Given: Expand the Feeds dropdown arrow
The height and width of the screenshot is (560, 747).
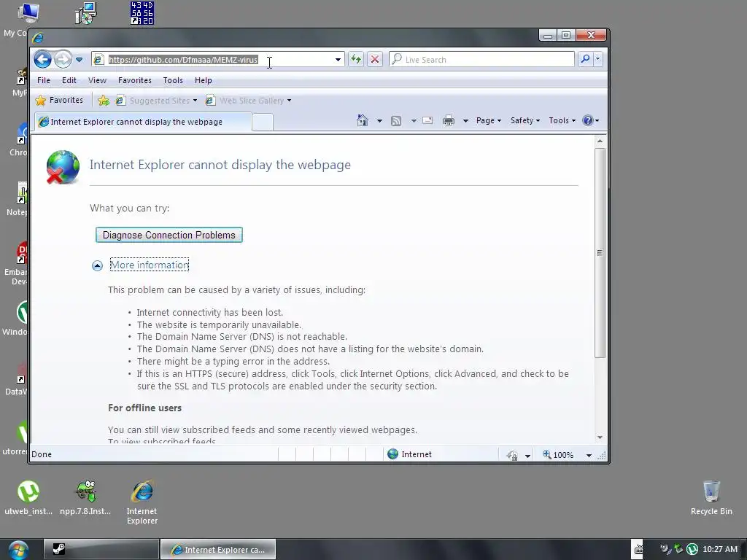Looking at the screenshot, I should [x=414, y=121].
